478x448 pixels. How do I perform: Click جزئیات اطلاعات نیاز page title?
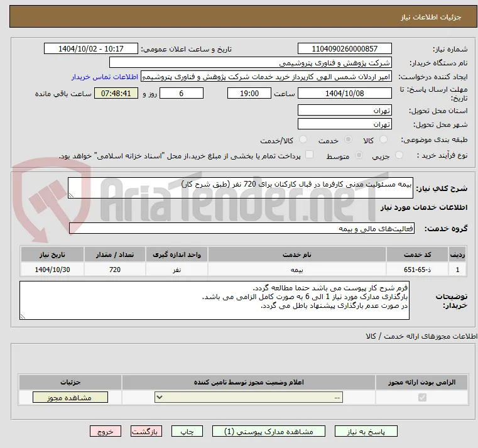click(x=431, y=17)
